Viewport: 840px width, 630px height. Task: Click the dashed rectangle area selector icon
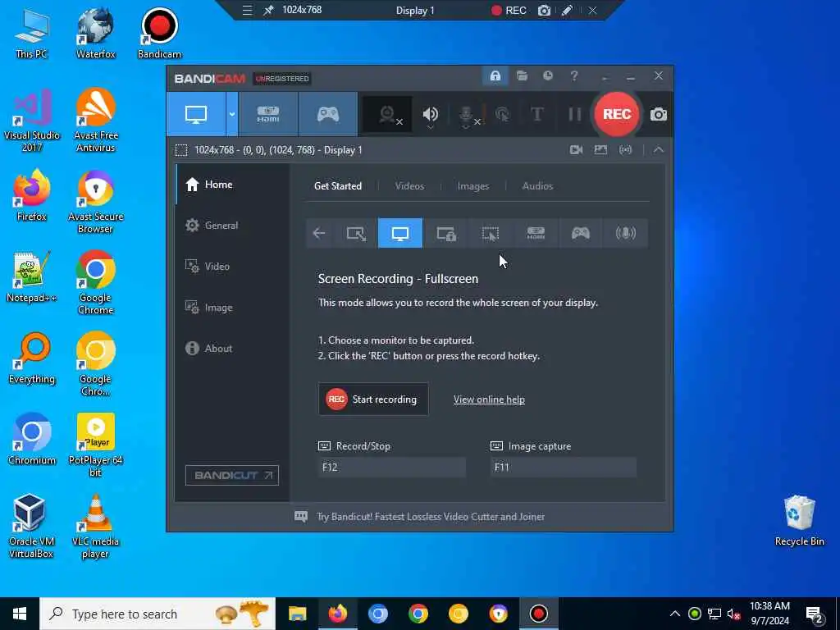click(181, 150)
